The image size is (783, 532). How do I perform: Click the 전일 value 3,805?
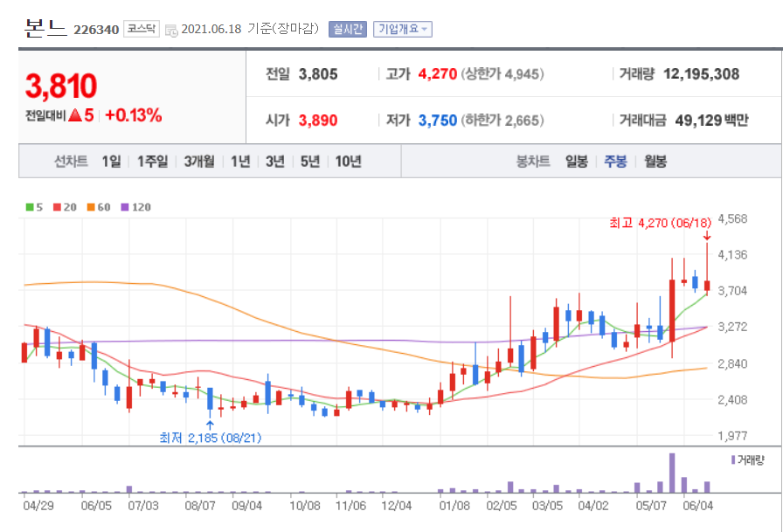pyautogui.click(x=318, y=74)
